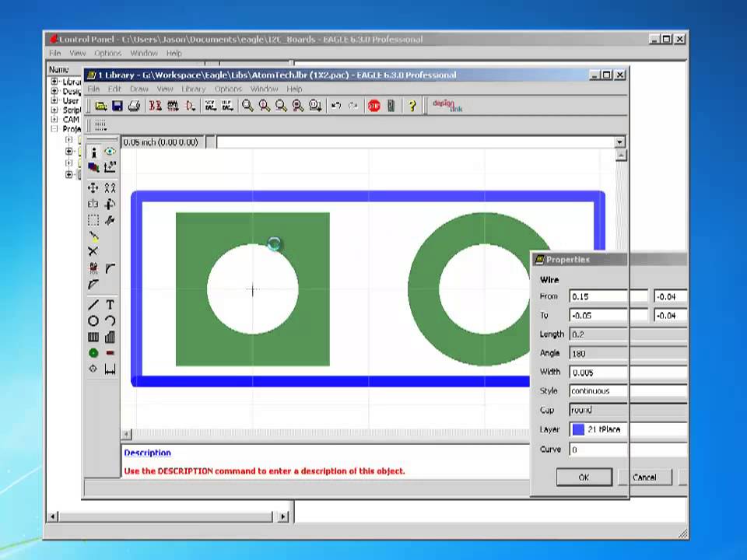Select the Group dashed rectangle tool
The image size is (747, 560).
point(93,220)
